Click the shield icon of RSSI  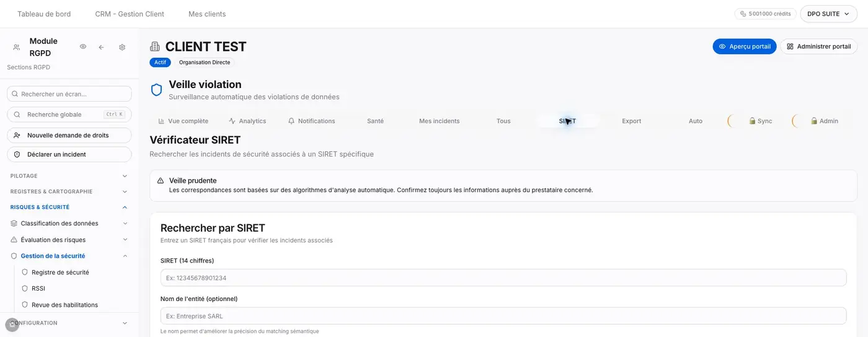pos(25,289)
